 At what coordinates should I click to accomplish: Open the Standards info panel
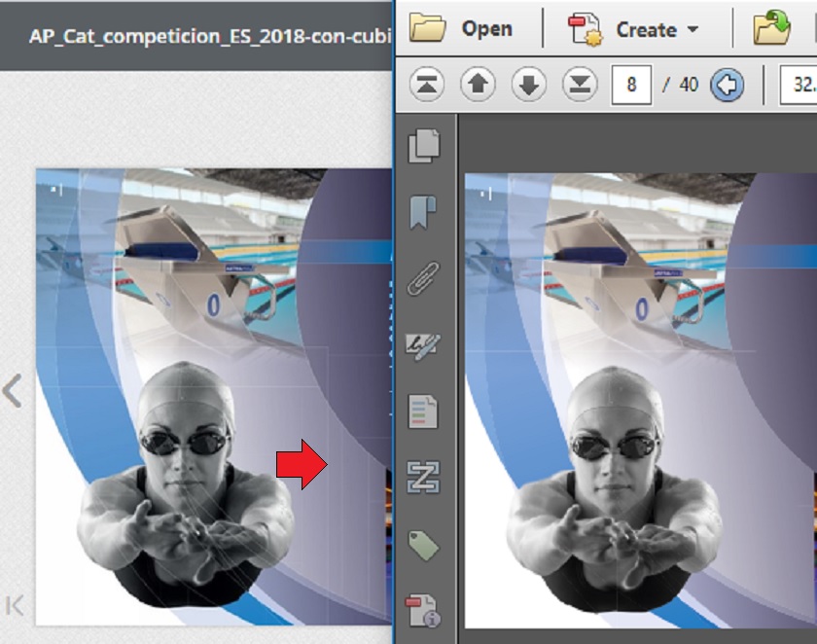pyautogui.click(x=424, y=609)
